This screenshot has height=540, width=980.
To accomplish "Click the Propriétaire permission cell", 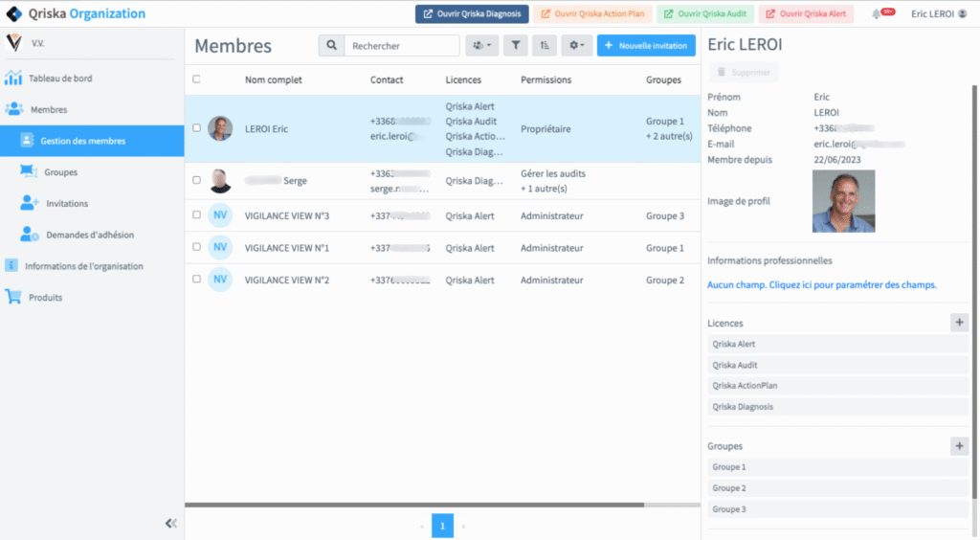I will tap(546, 128).
